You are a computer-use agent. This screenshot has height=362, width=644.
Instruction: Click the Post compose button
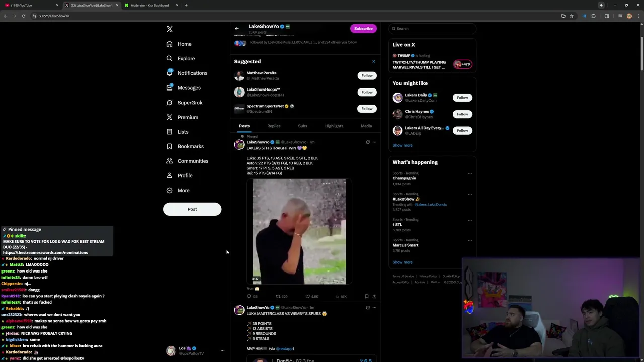coord(192,209)
